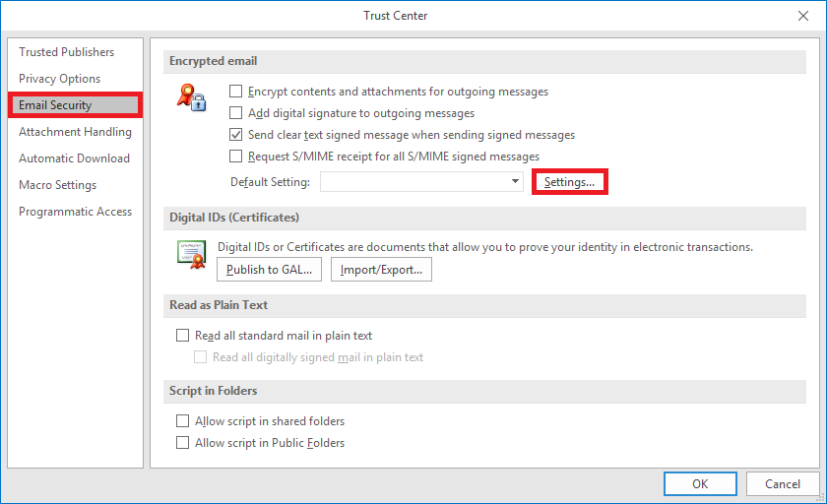This screenshot has height=504, width=827.
Task: Enable Read all standard mail in plain text
Action: point(182,336)
